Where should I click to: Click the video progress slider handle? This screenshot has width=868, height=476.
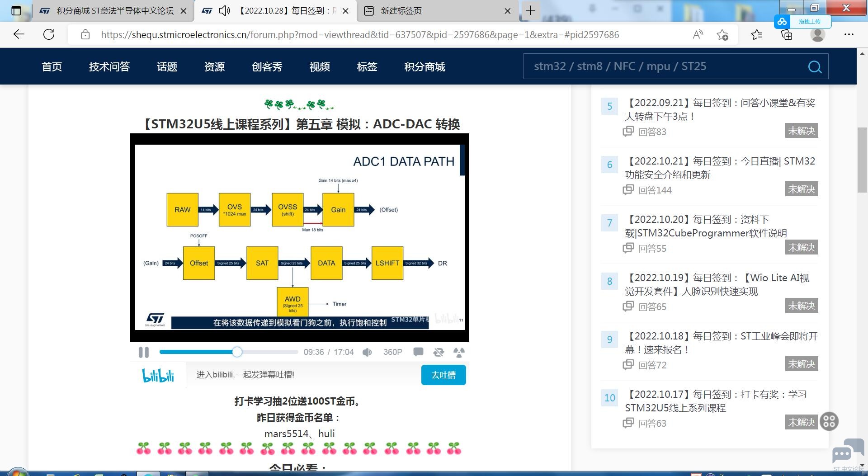tap(237, 352)
